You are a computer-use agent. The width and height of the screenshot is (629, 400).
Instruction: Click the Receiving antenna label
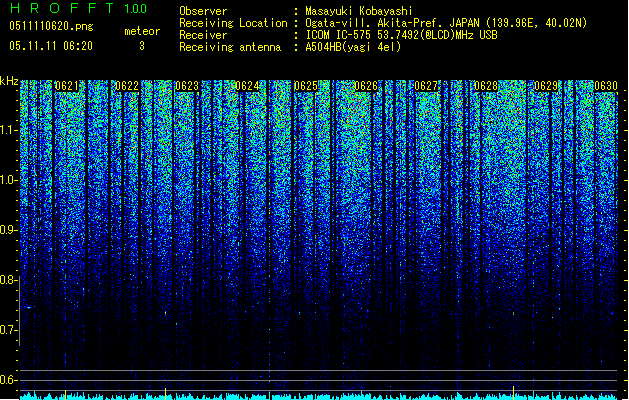230,47
